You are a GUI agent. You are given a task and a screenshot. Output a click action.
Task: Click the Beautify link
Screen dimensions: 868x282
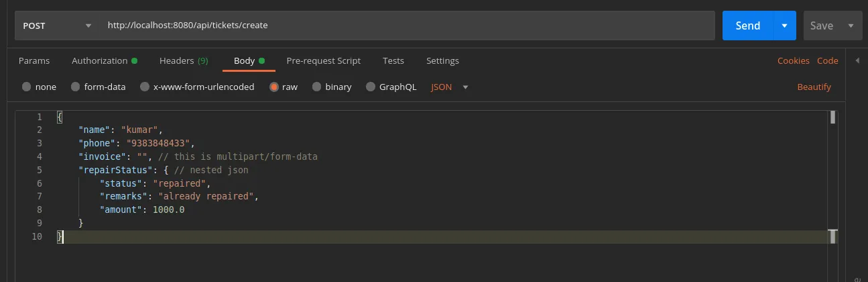(814, 87)
